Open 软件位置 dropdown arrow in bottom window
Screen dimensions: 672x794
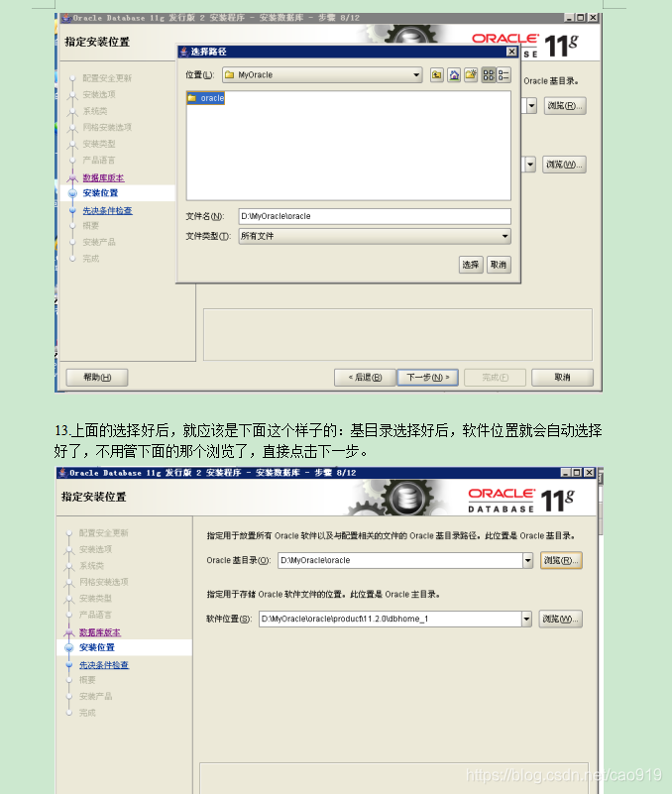click(x=526, y=619)
